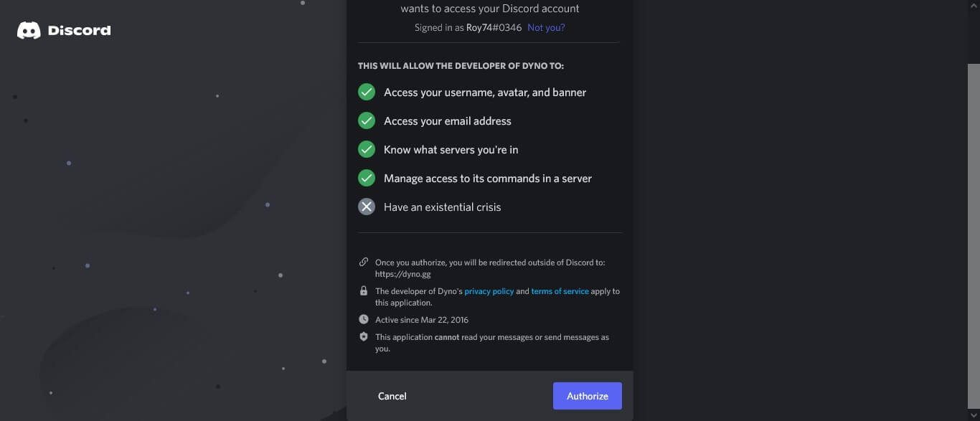Click the check icon for servers you're in

pyautogui.click(x=367, y=149)
